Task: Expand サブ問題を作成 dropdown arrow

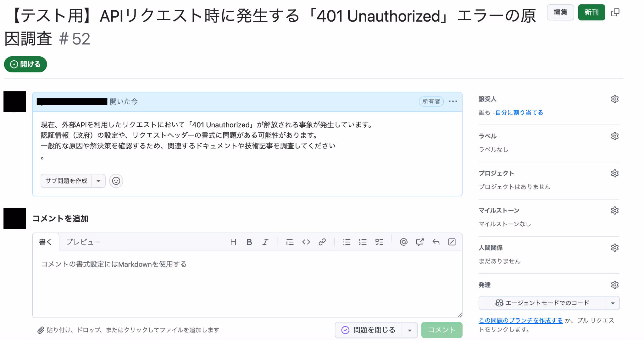Action: (x=98, y=181)
